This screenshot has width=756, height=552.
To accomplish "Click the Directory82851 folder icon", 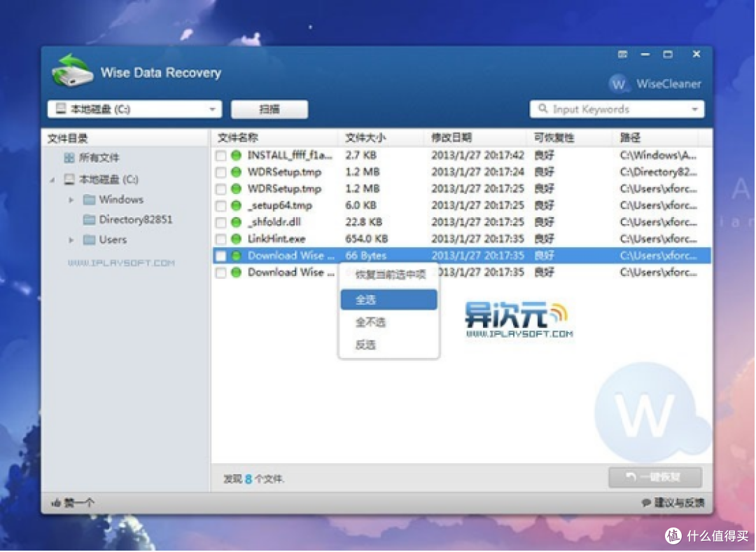I will (89, 219).
